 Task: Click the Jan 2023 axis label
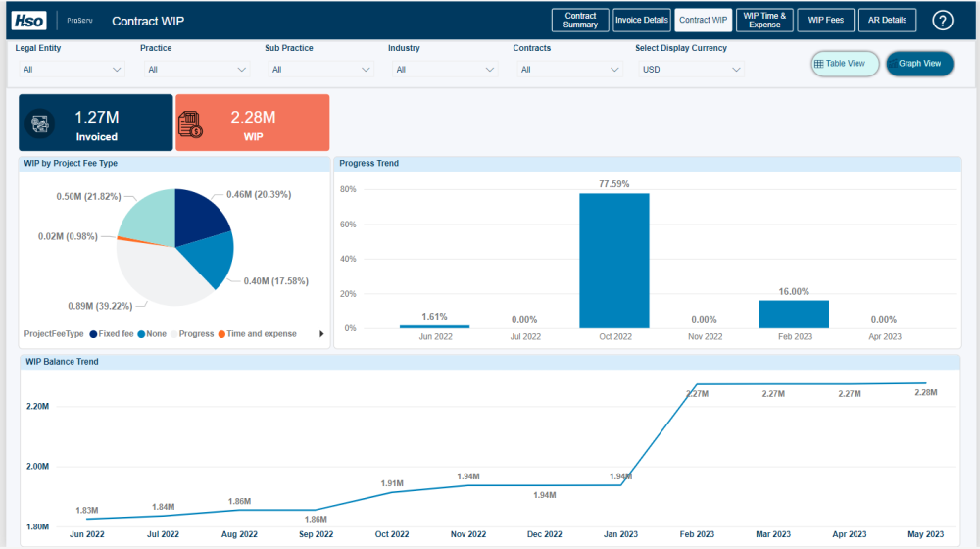620,534
